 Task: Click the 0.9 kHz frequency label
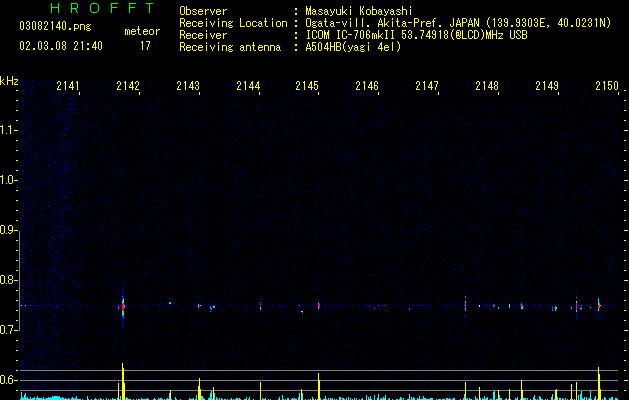coord(8,230)
